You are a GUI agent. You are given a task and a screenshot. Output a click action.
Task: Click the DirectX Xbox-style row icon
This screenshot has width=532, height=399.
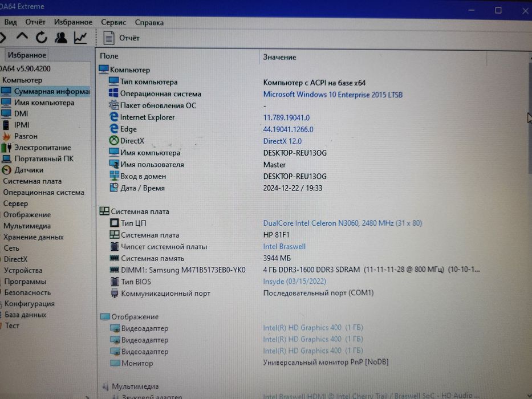coord(113,140)
